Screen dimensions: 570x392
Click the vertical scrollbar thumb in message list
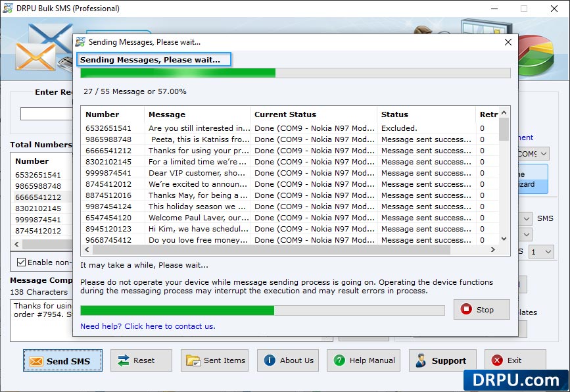[x=504, y=130]
